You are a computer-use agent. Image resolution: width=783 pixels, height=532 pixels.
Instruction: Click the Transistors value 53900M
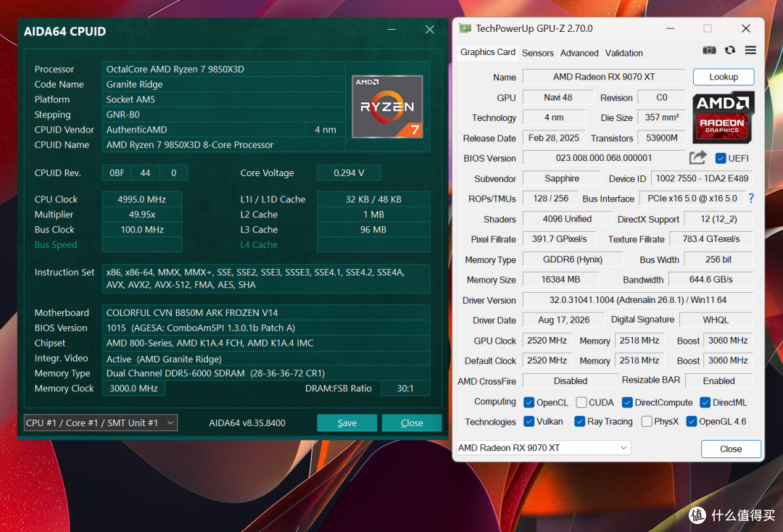(x=662, y=138)
